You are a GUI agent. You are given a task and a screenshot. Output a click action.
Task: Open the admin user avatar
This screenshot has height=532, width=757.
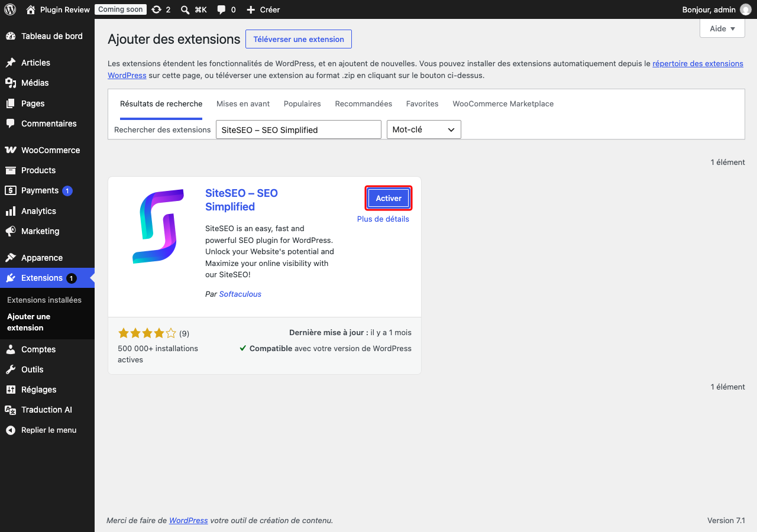coord(746,9)
